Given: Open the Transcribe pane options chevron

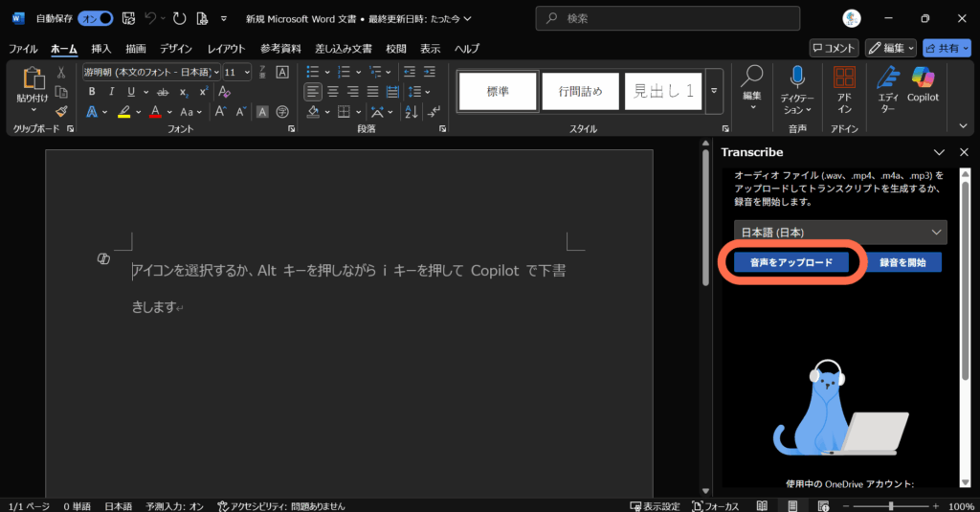Looking at the screenshot, I should click(x=939, y=152).
